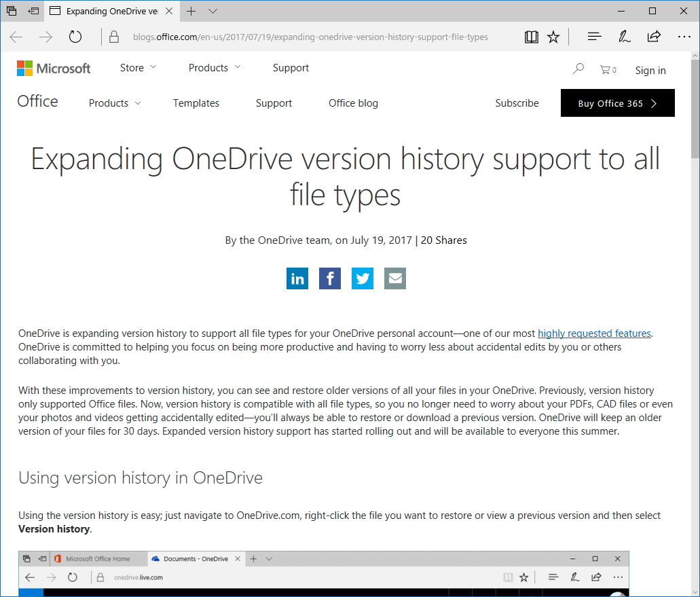
Task: Open the Office blog menu item
Action: point(353,103)
